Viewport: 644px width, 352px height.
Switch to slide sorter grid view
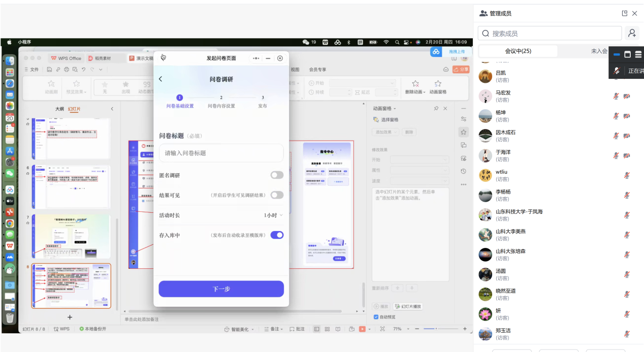click(327, 329)
